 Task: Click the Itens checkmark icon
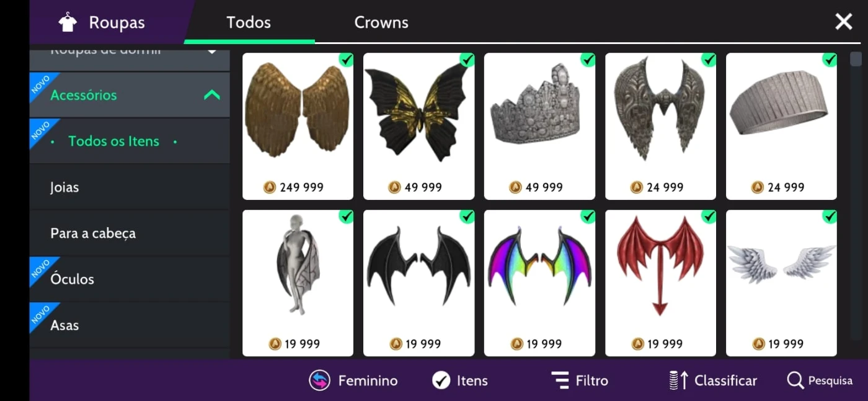[441, 381]
